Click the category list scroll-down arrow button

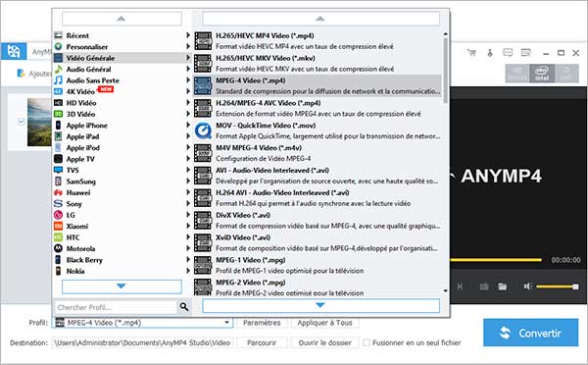(122, 287)
